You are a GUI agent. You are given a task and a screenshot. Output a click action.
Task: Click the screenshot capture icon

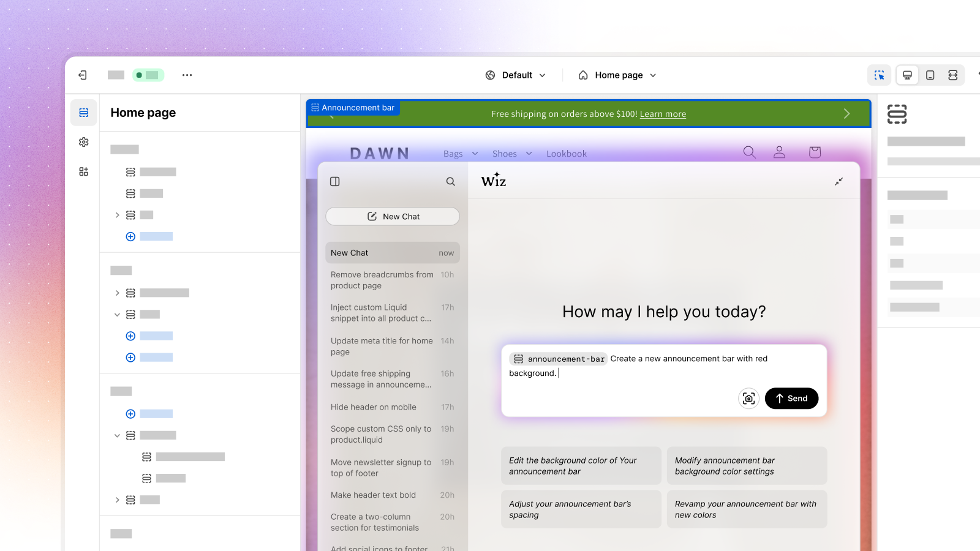pos(748,399)
